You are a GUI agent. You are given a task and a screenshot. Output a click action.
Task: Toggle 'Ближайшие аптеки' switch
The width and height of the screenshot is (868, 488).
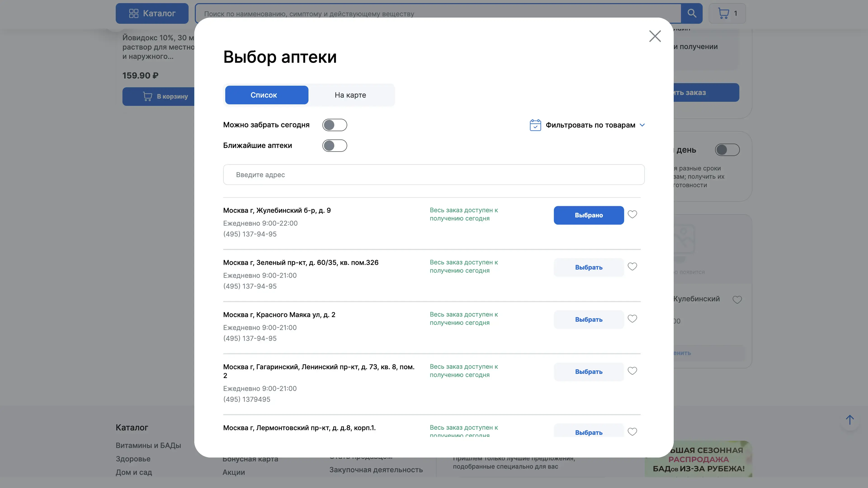click(334, 145)
